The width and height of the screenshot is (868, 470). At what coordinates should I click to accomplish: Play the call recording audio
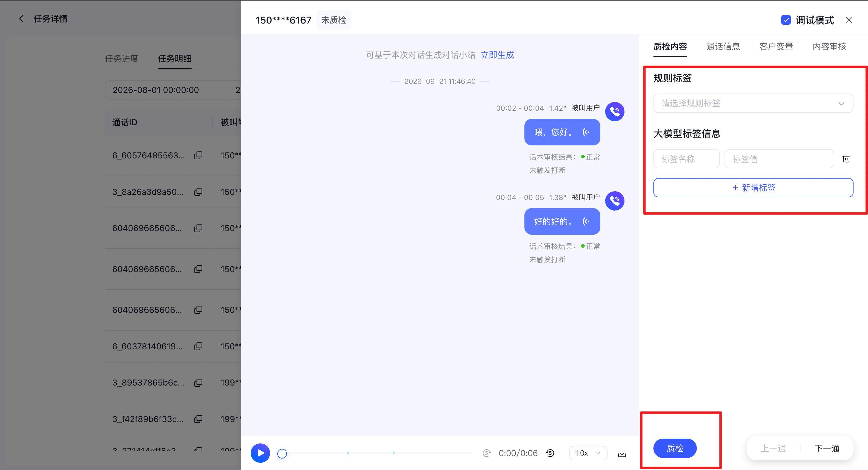tap(260, 453)
